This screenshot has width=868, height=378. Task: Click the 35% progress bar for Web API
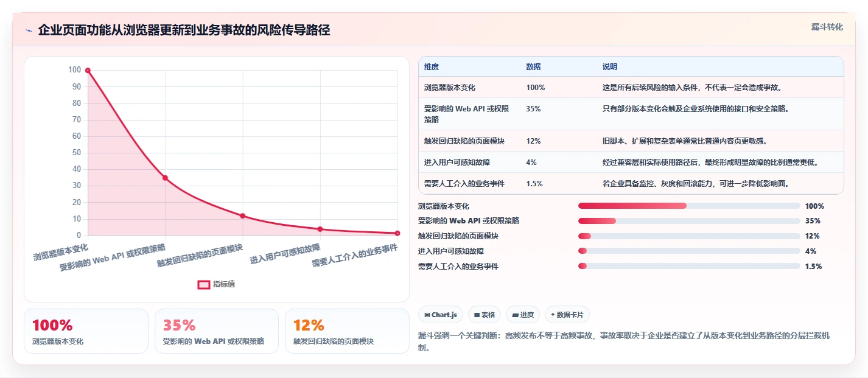689,221
